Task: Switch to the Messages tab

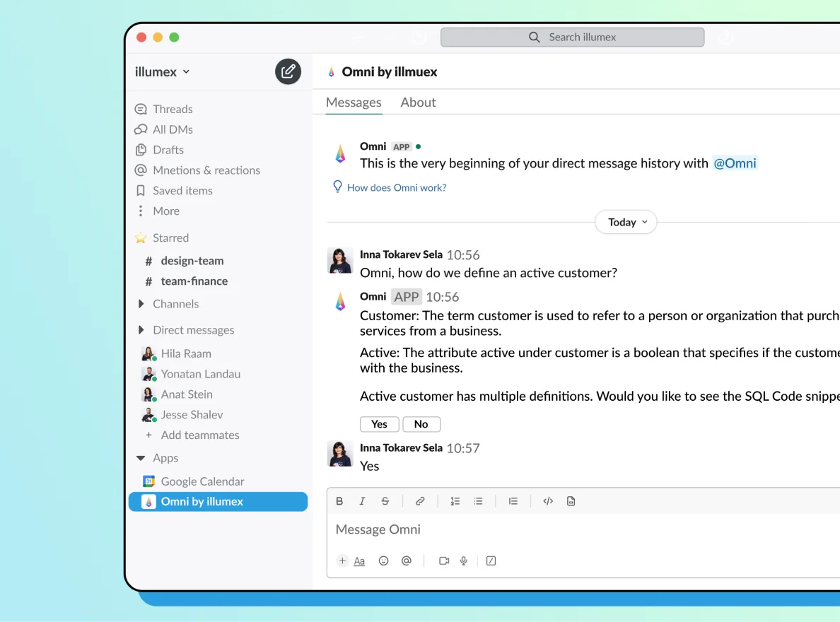Action: [x=354, y=102]
